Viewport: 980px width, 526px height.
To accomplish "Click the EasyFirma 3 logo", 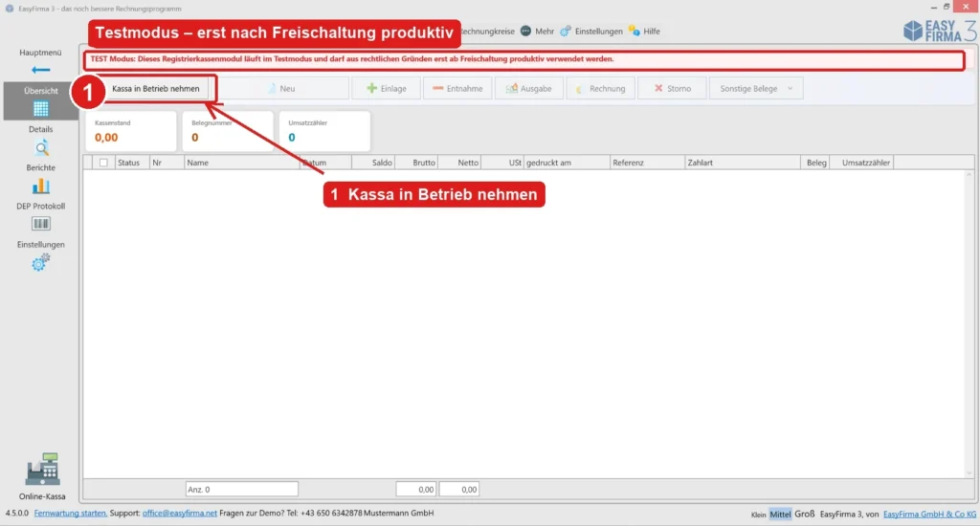I will tap(940, 30).
